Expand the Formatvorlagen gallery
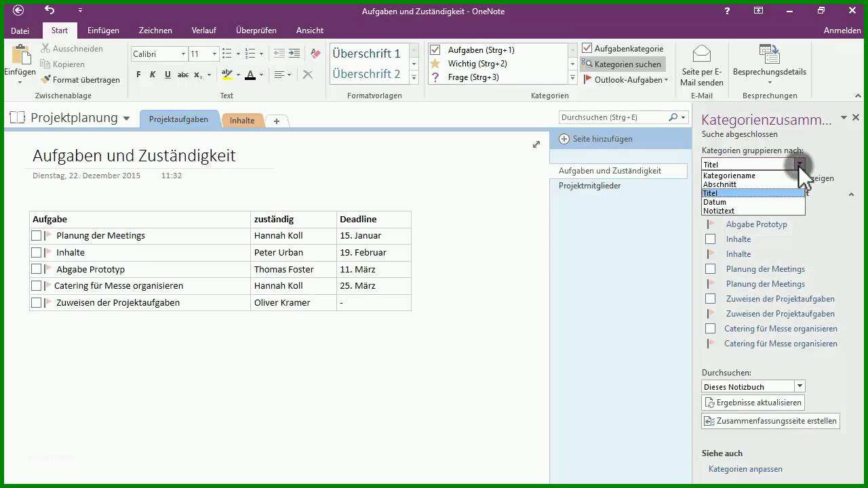Image resolution: width=868 pixels, height=488 pixels. click(x=414, y=79)
